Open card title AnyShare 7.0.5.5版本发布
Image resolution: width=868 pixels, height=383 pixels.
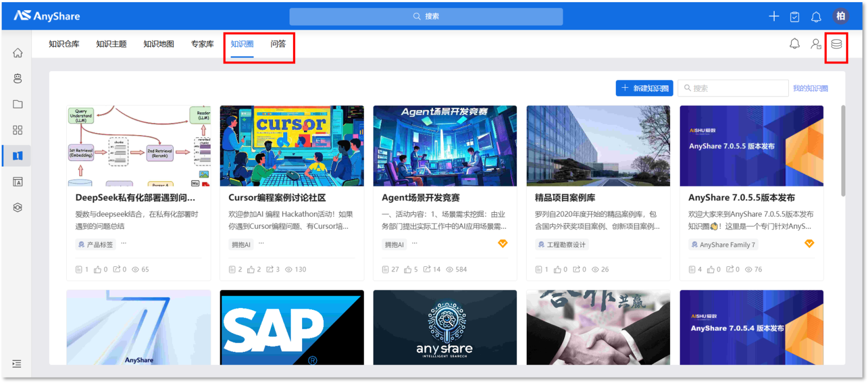[x=742, y=198]
